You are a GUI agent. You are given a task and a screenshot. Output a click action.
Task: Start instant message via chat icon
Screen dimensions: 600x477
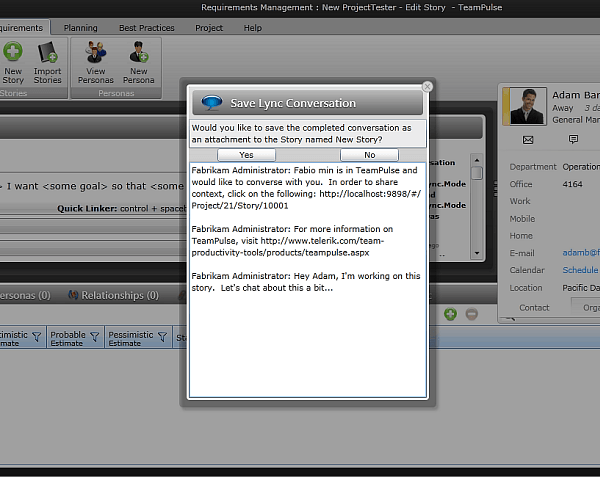point(573,139)
